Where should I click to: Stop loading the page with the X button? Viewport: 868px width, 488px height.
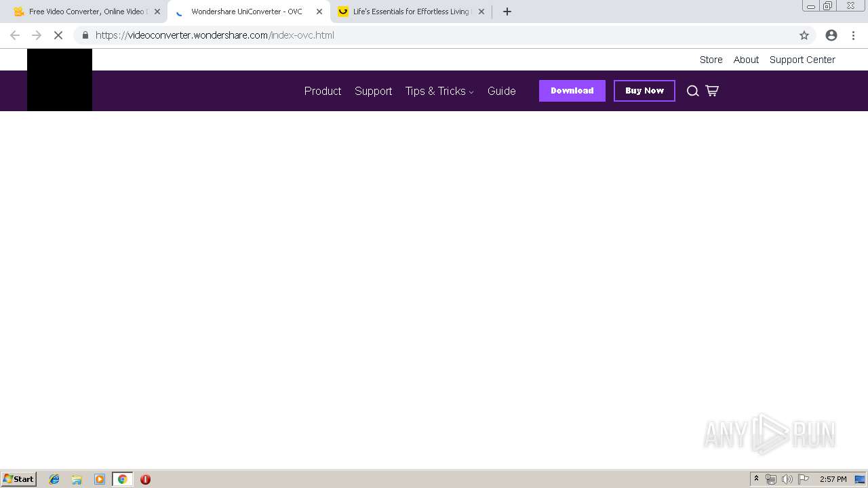pyautogui.click(x=58, y=35)
